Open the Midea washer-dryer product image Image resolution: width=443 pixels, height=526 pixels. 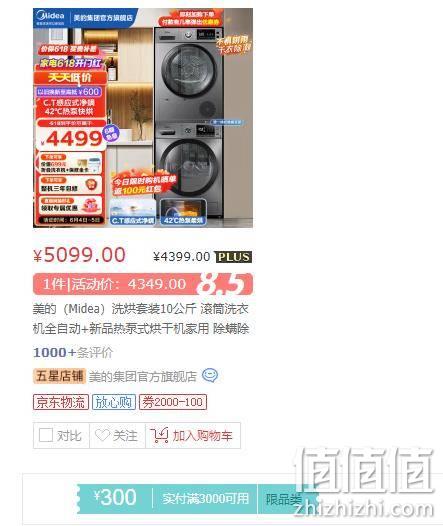click(143, 118)
